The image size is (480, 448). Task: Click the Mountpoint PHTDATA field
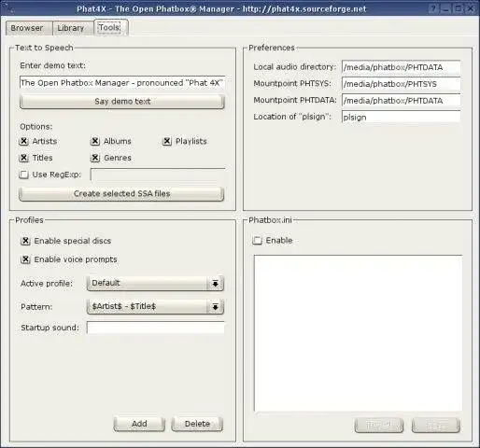401,101
